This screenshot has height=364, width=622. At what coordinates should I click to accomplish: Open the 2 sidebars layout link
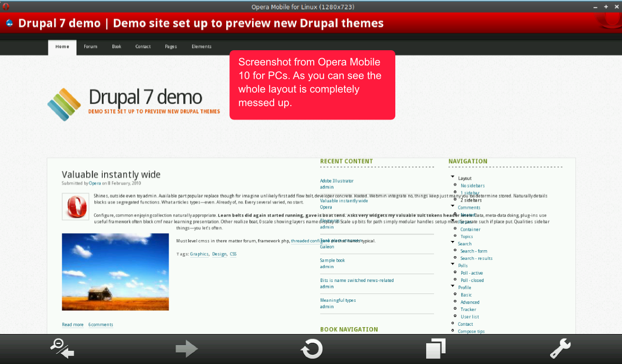(471, 200)
